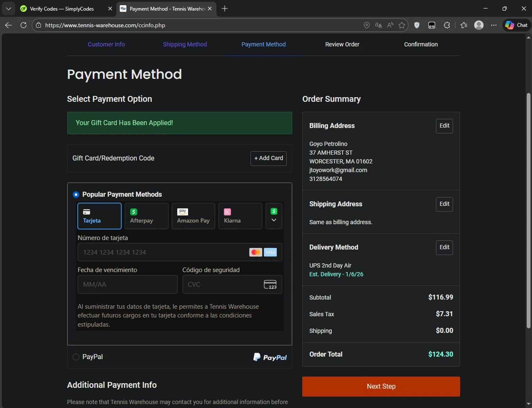This screenshot has width=532, height=408.
Task: Select the Tarjeta card payment tile
Action: point(99,216)
